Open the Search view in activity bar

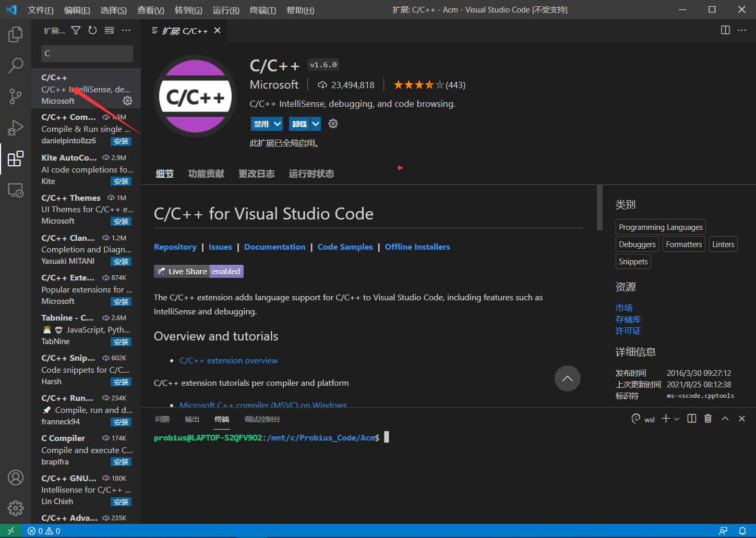[16, 65]
